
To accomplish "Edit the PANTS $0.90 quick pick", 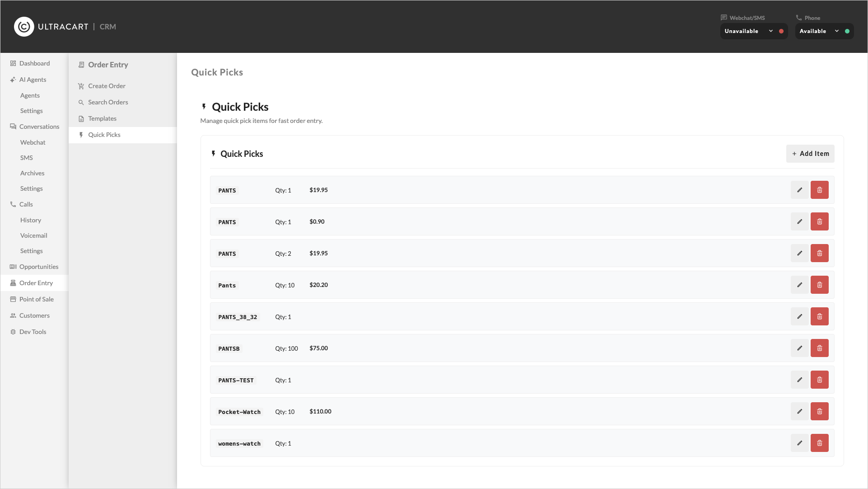I will pyautogui.click(x=799, y=221).
